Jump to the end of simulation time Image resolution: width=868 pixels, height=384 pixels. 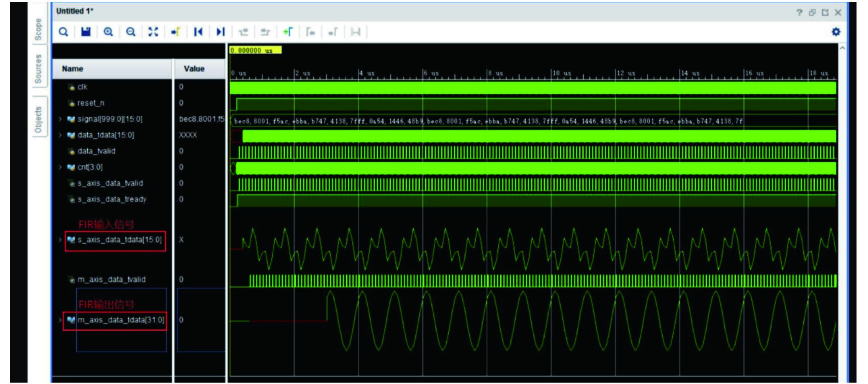[x=220, y=32]
